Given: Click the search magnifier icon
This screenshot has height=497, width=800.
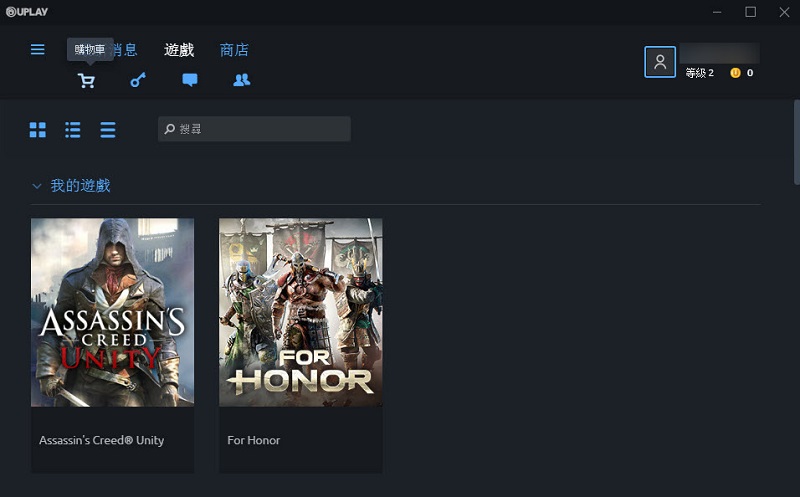Looking at the screenshot, I should 170,129.
